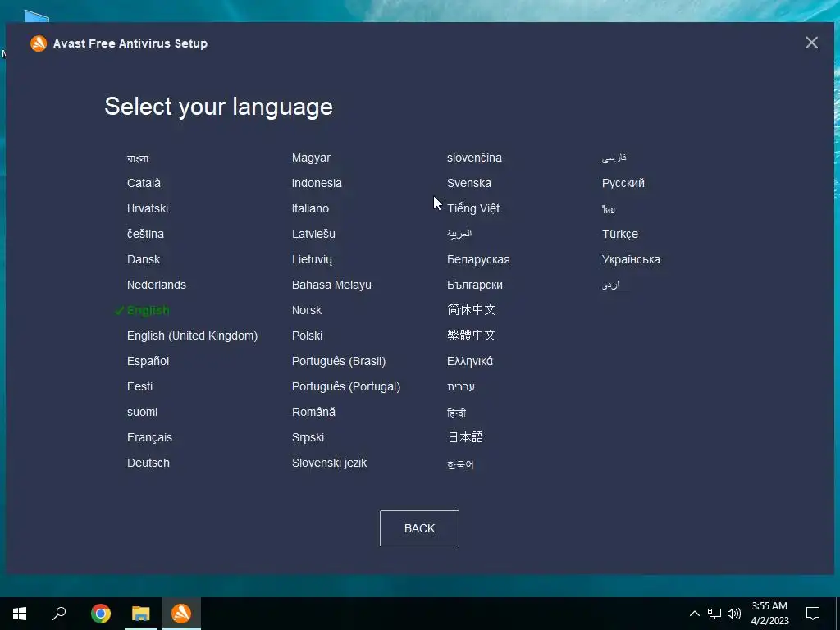Choose Hebrew עברית language
840x630 pixels.
click(x=461, y=387)
